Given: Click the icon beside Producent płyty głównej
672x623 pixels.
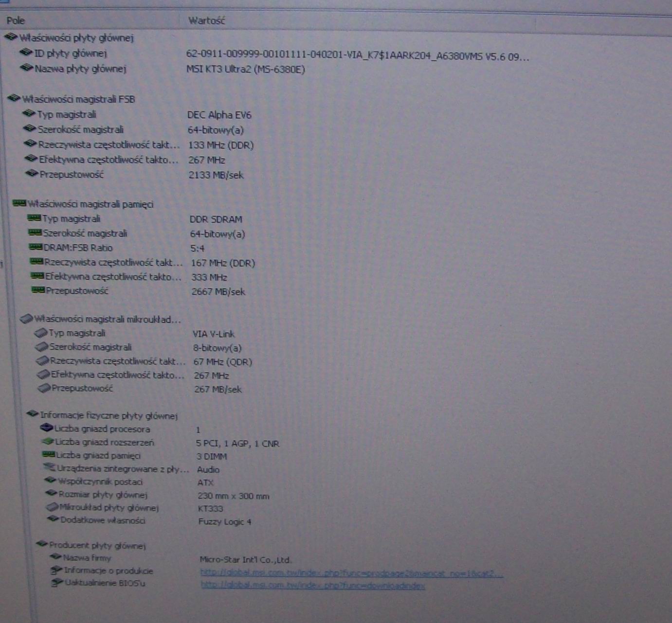Looking at the screenshot, I should click(42, 545).
